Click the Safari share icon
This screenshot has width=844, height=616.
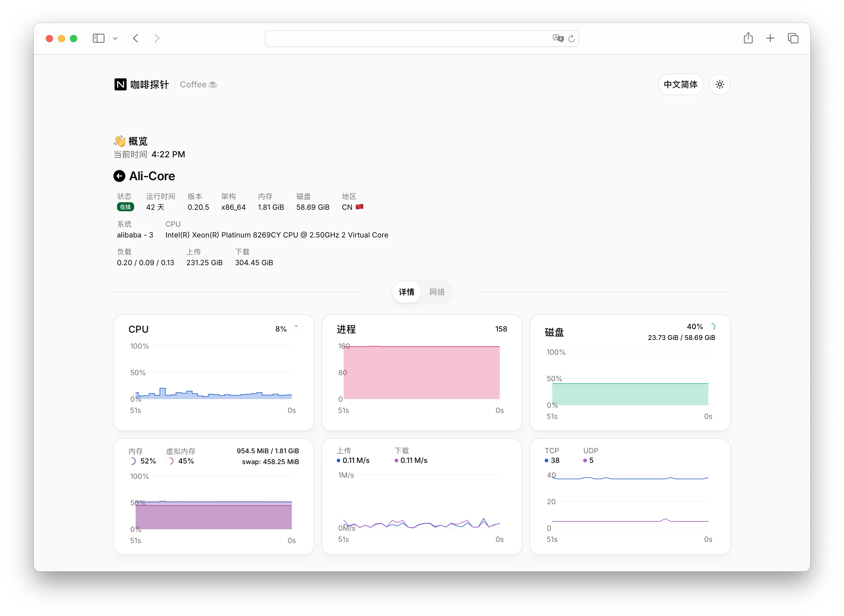point(748,38)
